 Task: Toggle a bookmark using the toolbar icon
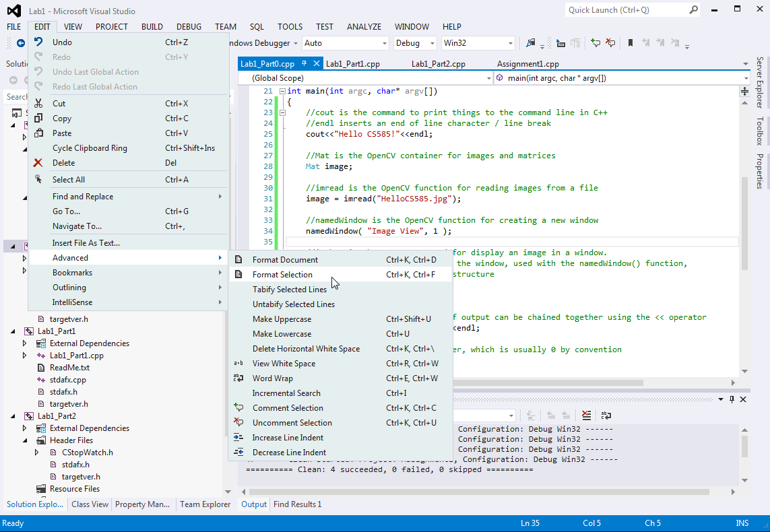pos(630,42)
